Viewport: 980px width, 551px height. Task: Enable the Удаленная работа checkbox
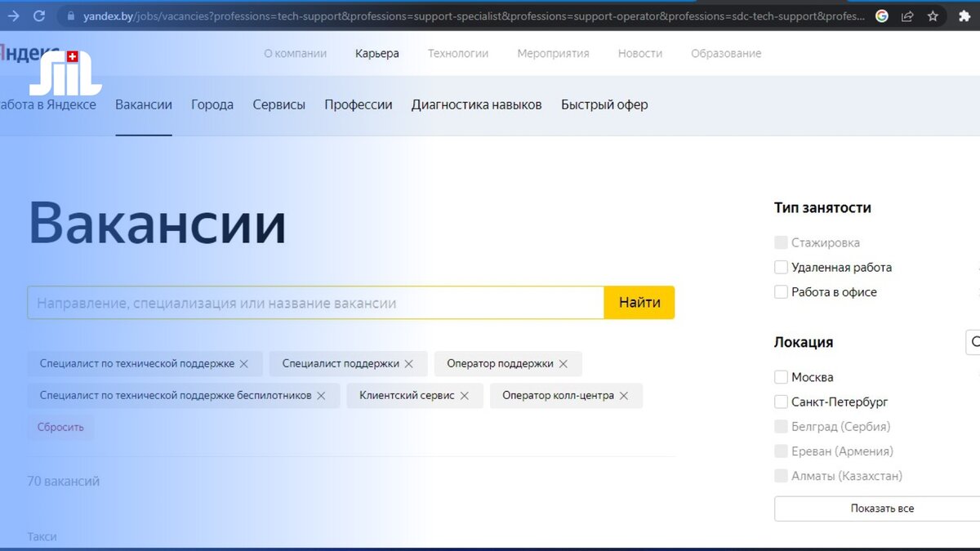(x=781, y=267)
